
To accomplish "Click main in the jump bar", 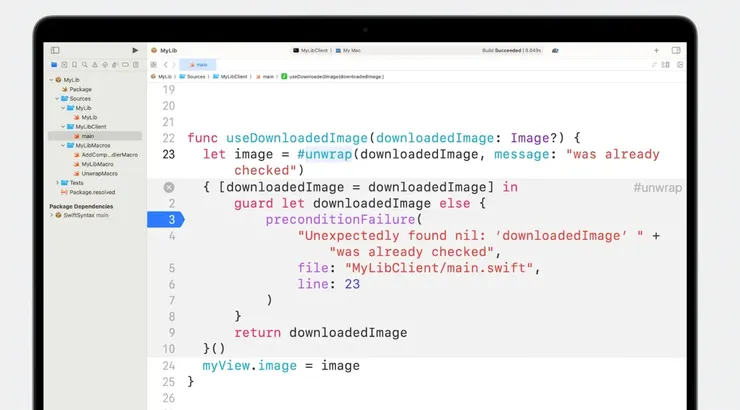I will coord(265,76).
